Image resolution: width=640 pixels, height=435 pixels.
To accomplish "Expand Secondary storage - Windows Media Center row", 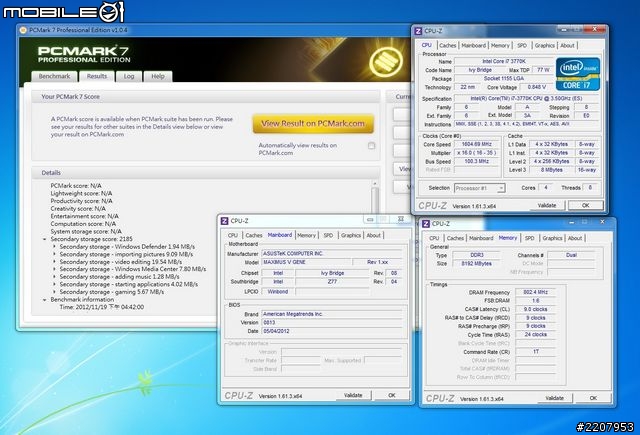I will pos(54,269).
